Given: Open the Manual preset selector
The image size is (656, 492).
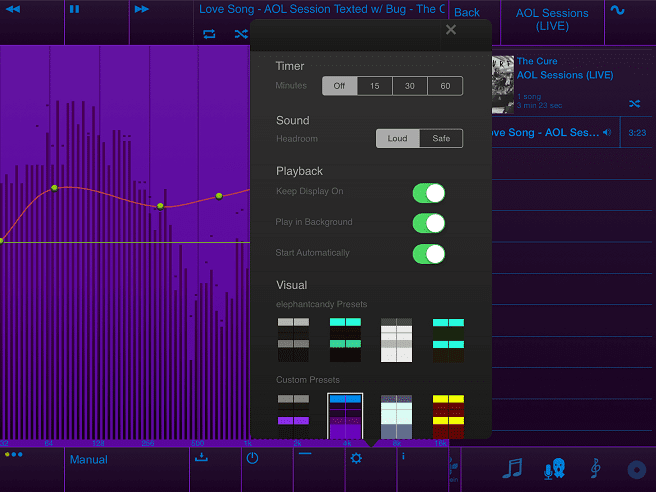Looking at the screenshot, I should (x=88, y=460).
